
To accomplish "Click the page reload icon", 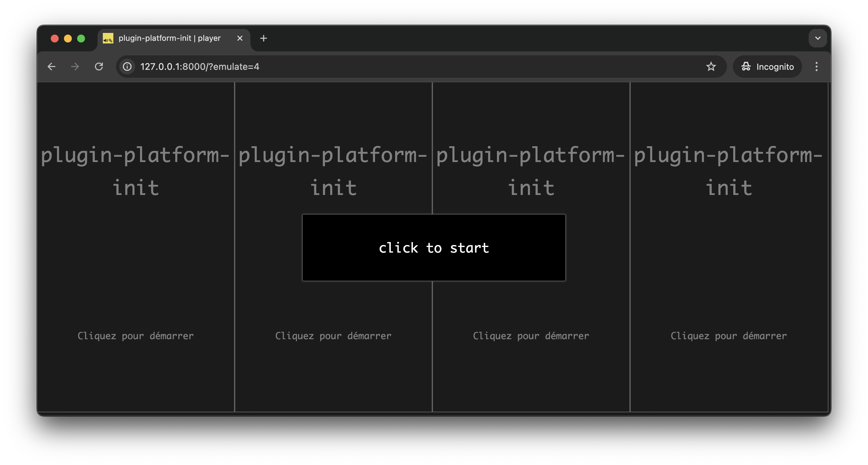I will [x=99, y=66].
